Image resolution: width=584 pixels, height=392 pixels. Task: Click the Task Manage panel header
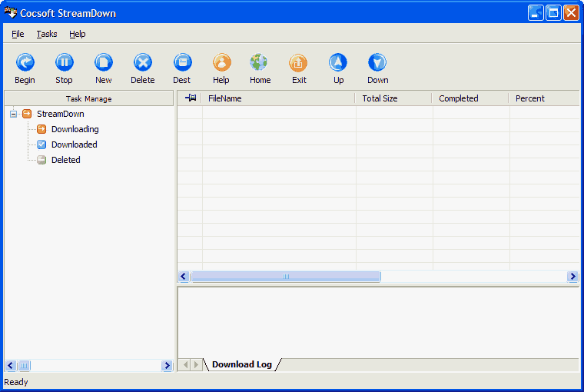(x=88, y=98)
